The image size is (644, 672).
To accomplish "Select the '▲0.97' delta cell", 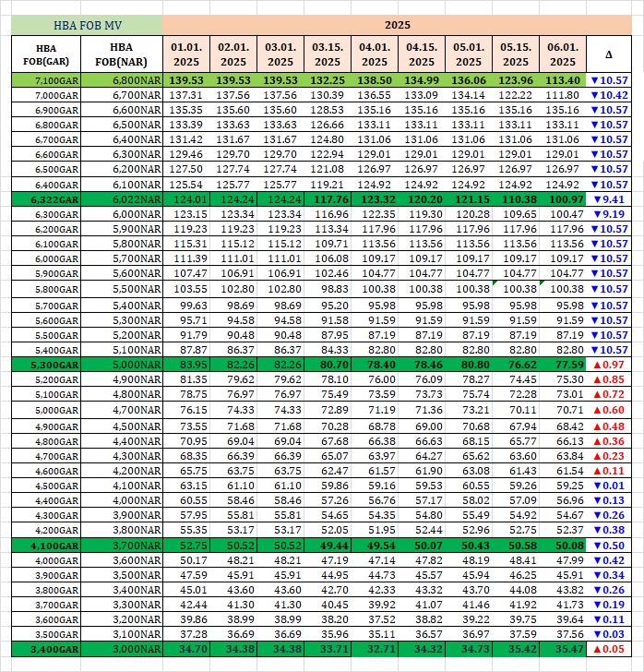I will pyautogui.click(x=609, y=366).
